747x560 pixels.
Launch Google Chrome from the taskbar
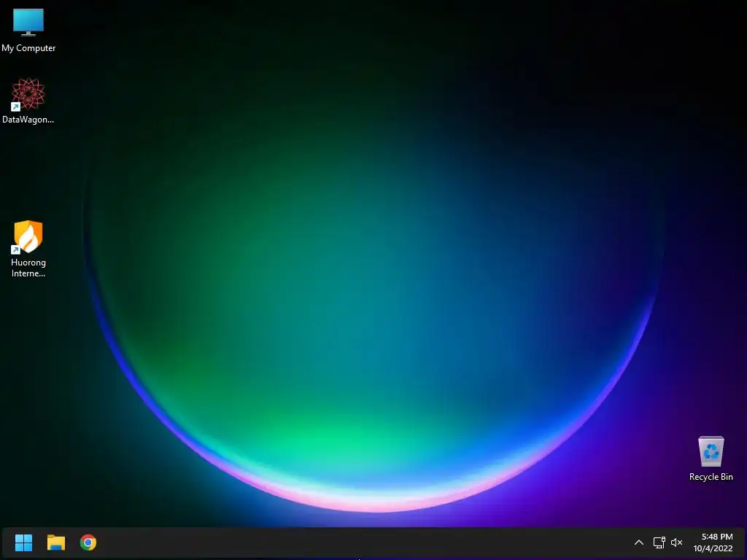(x=88, y=542)
